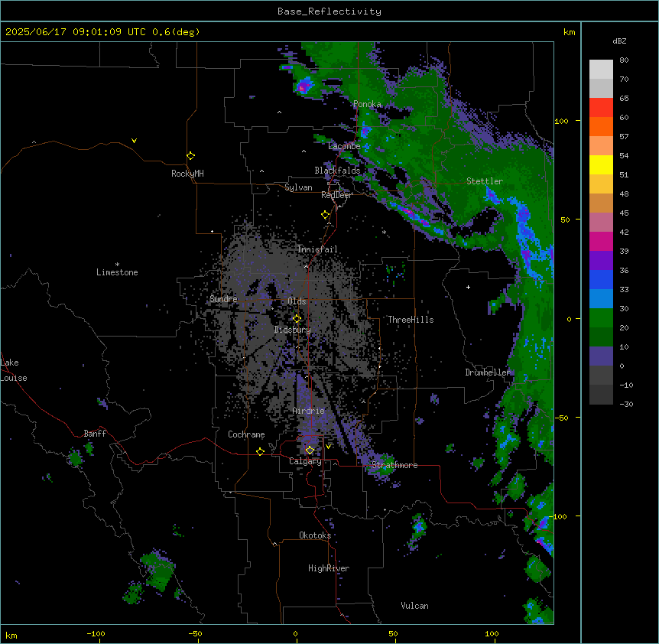This screenshot has height=644, width=659.
Task: Click the Cochrane town label
Action: pos(246,434)
